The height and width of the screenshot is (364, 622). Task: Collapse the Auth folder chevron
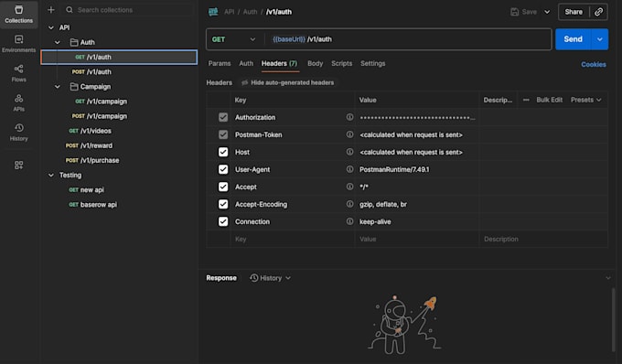(58, 42)
